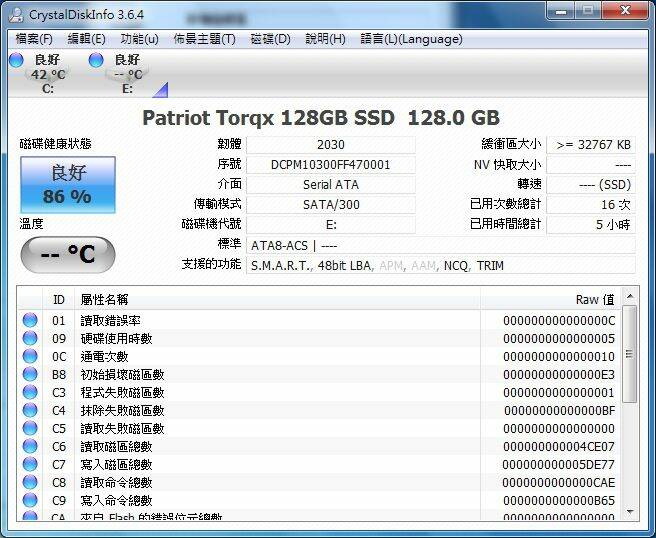Click raw value 00000000005DE77
The width and height of the screenshot is (656, 538).
[559, 465]
